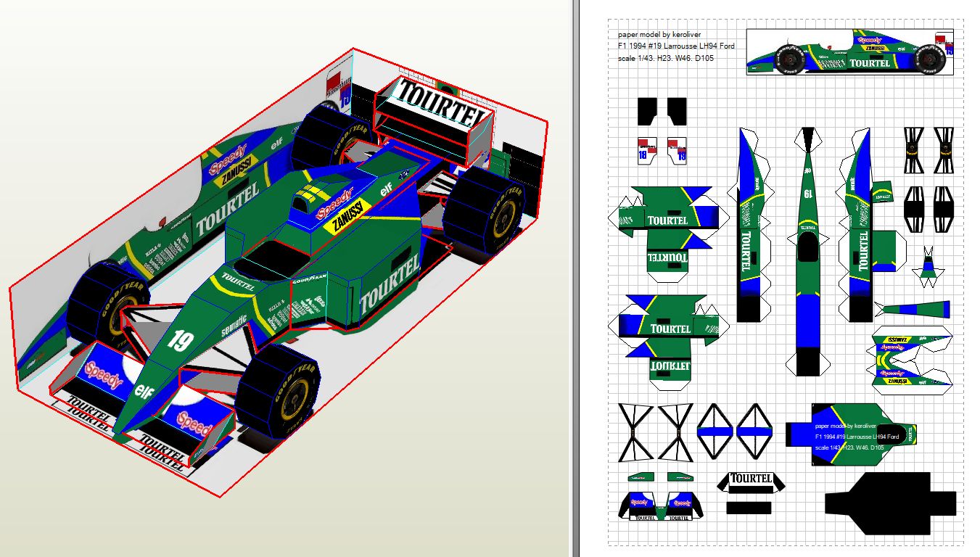This screenshot has width=980, height=557.
Task: Pick the front-right Goodyear tire in 3D view
Action: coord(278,391)
